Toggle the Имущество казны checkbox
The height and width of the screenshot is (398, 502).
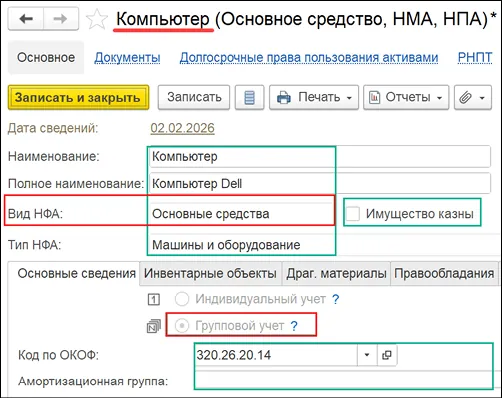click(353, 213)
